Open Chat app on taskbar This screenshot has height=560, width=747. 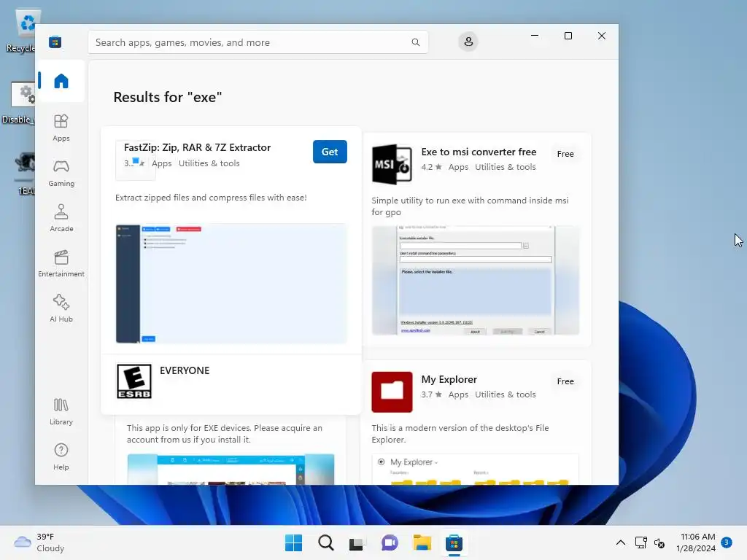point(390,542)
